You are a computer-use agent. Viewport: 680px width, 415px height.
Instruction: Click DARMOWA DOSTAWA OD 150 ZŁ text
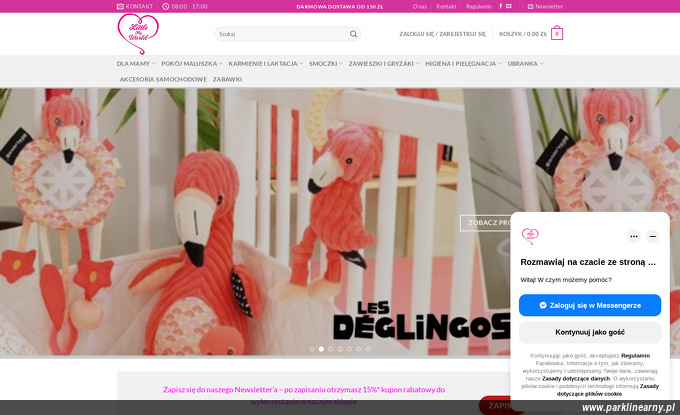pyautogui.click(x=340, y=7)
